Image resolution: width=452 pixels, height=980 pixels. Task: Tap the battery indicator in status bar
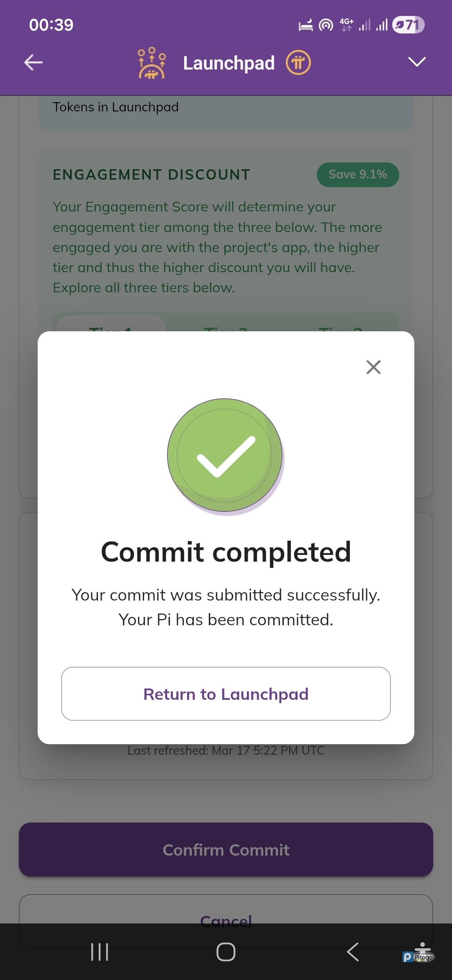[x=408, y=25]
